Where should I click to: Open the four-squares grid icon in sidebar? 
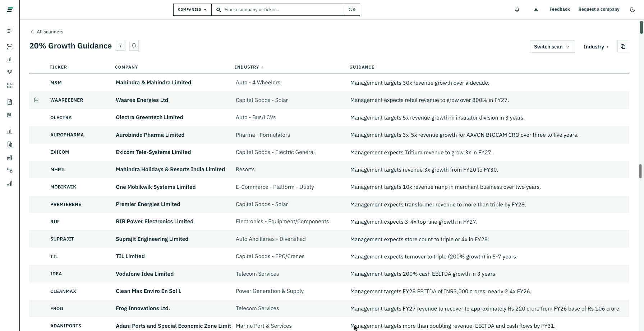point(10,85)
